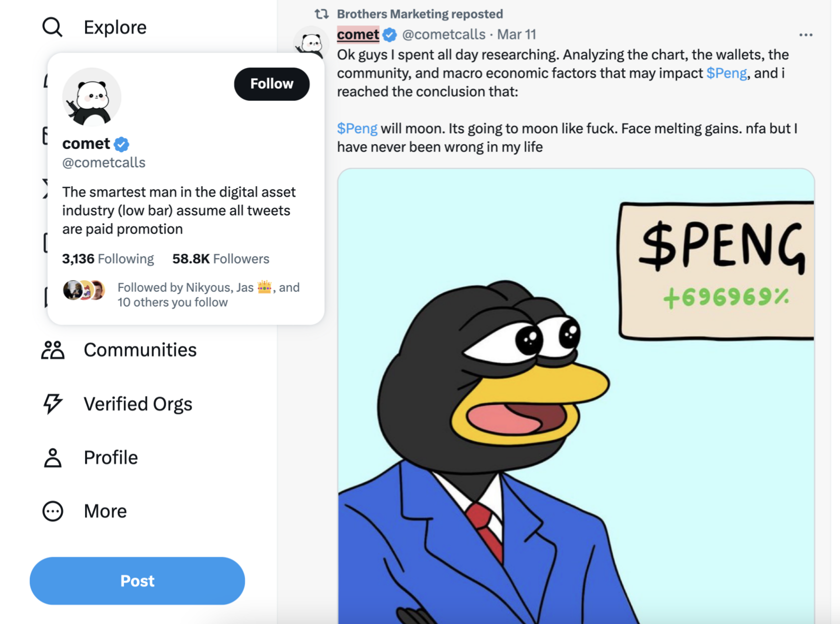Click the Explore magnifying glass icon
This screenshot has height=624, width=840.
coord(52,27)
